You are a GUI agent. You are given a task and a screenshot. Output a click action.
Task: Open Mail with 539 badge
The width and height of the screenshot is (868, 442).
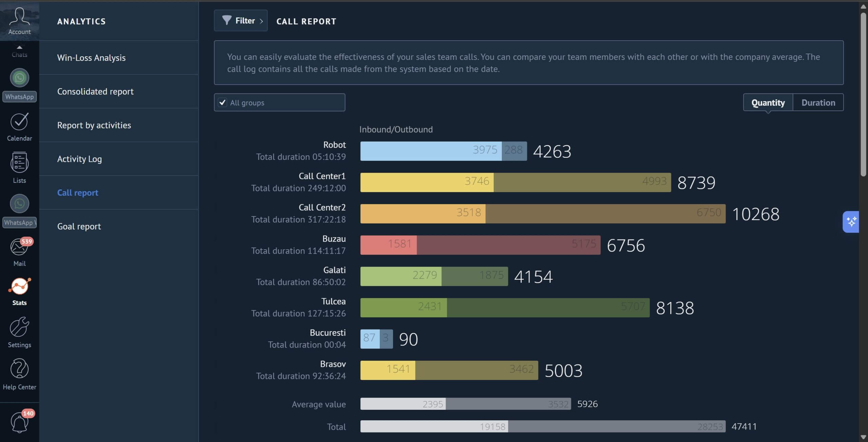click(19, 247)
